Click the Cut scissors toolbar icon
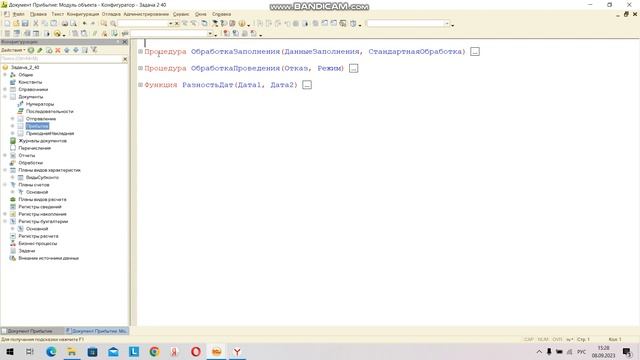 (x=36, y=24)
